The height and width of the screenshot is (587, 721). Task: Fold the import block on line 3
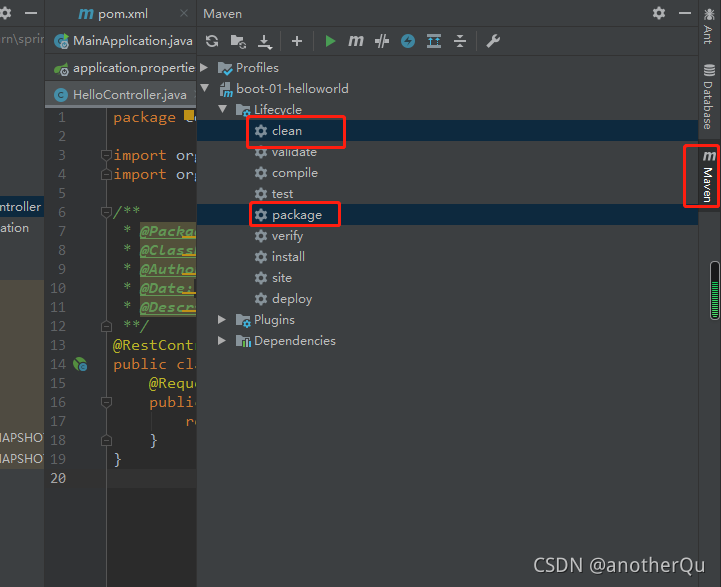[x=106, y=155]
